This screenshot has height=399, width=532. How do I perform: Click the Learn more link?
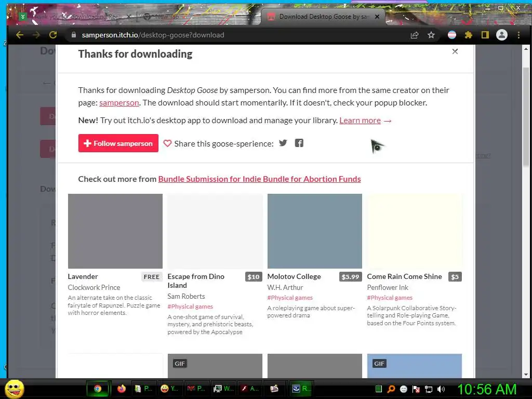pyautogui.click(x=360, y=121)
